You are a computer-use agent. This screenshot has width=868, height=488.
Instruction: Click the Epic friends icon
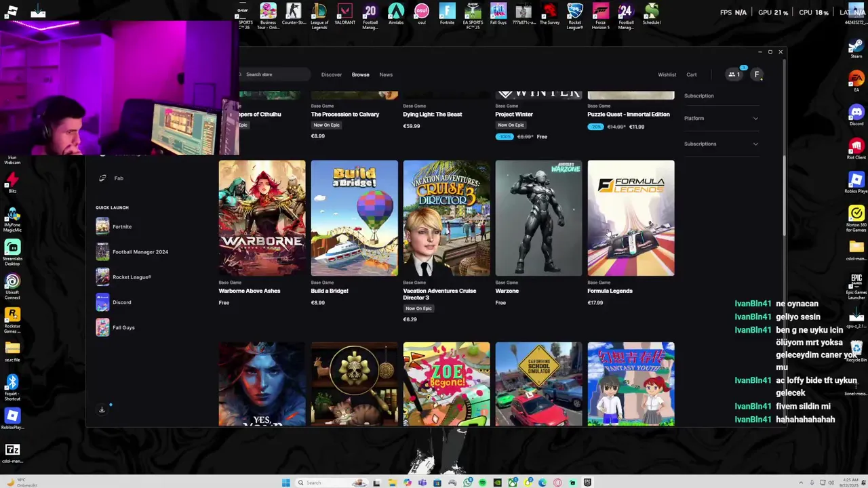(733, 75)
